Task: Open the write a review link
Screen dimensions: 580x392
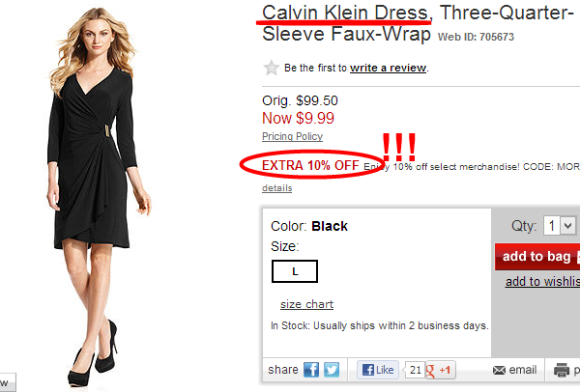Action: (x=388, y=68)
